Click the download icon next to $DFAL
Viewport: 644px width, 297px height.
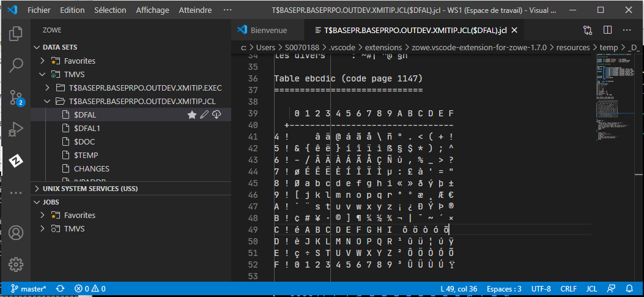(x=217, y=115)
